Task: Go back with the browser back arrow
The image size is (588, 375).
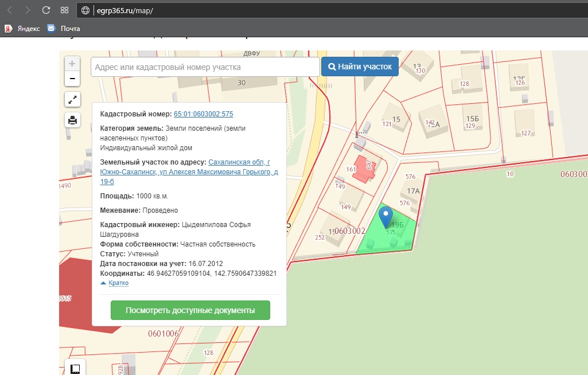Action: 10,10
